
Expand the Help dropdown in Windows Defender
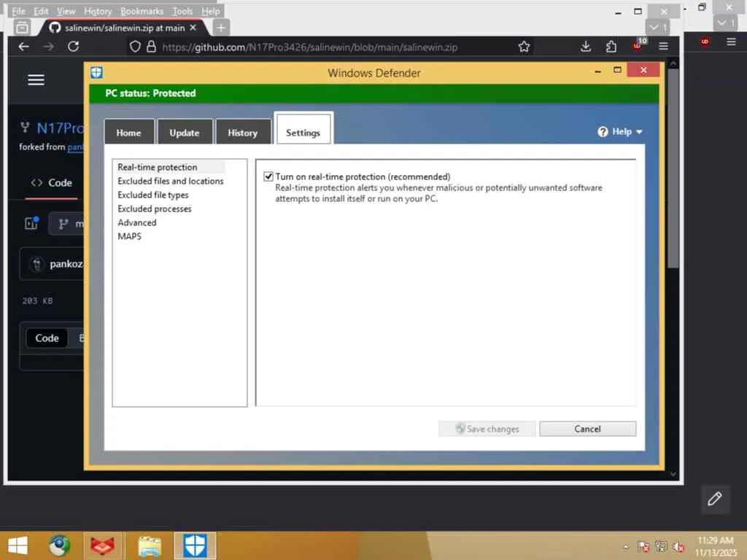(620, 131)
